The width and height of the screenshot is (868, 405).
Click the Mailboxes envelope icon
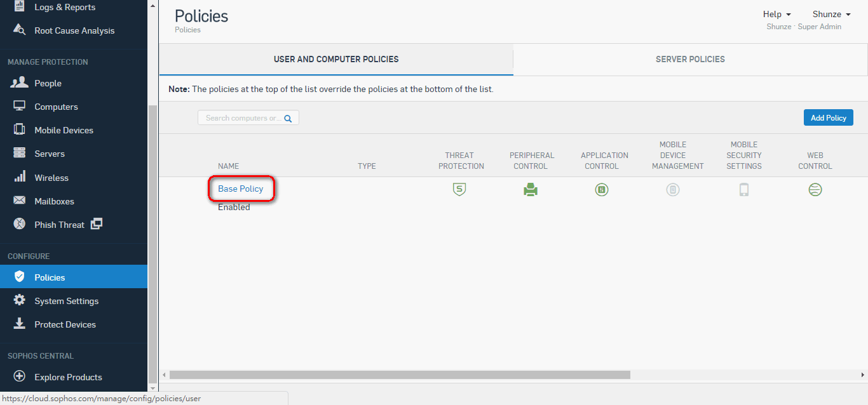(20, 201)
